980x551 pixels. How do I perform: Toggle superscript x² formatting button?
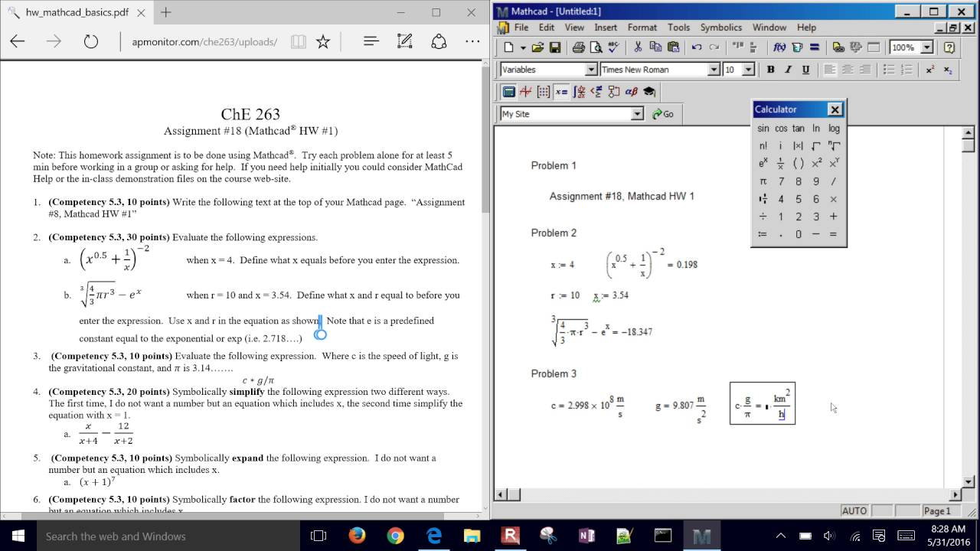tap(930, 70)
